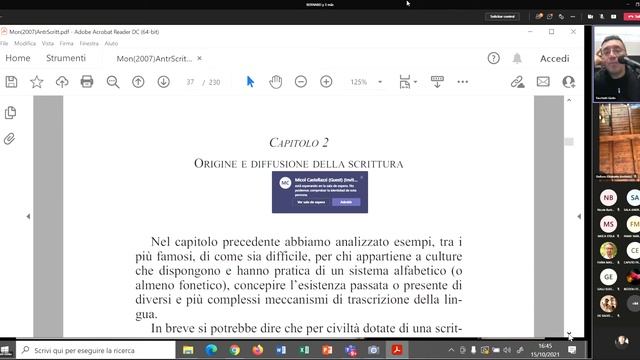This screenshot has height=360, width=640.
Task: Go to previous page with up arrow
Action: (x=138, y=82)
